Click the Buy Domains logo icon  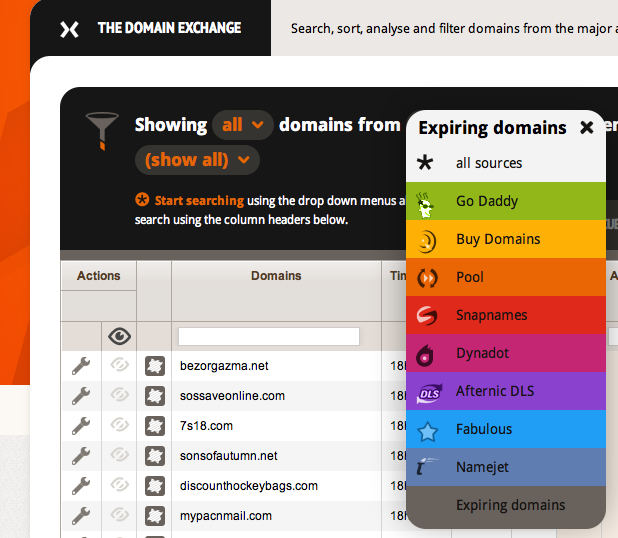426,241
